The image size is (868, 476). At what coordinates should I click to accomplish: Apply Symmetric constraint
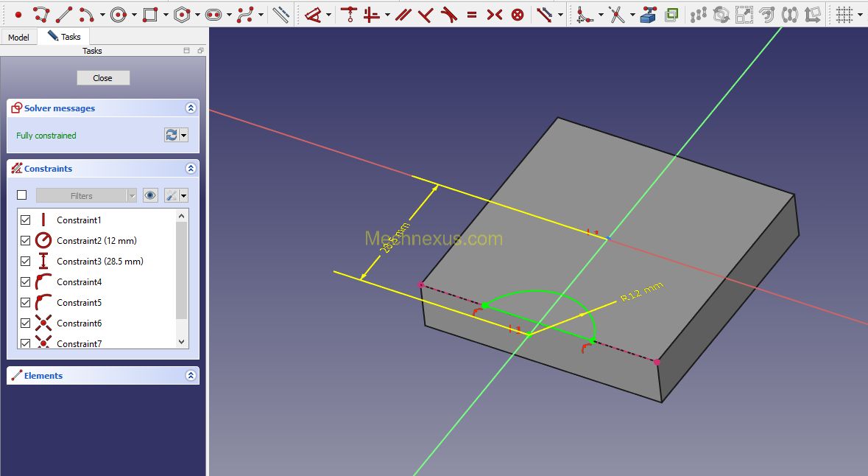coord(494,15)
